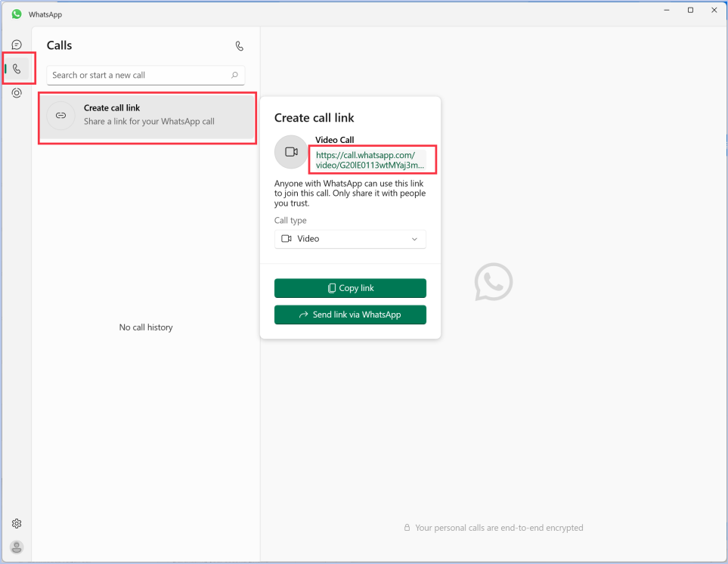Click the lock icon beside encryption notice
728x564 pixels.
click(407, 527)
